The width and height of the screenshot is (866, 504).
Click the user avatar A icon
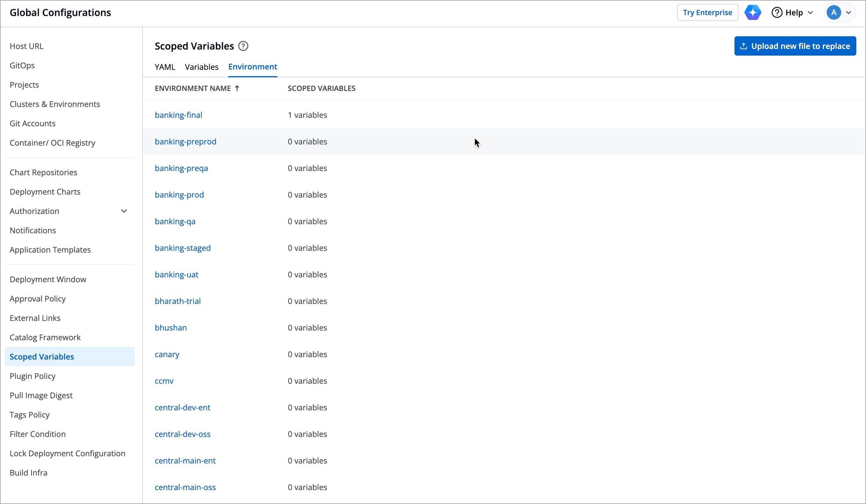point(833,12)
